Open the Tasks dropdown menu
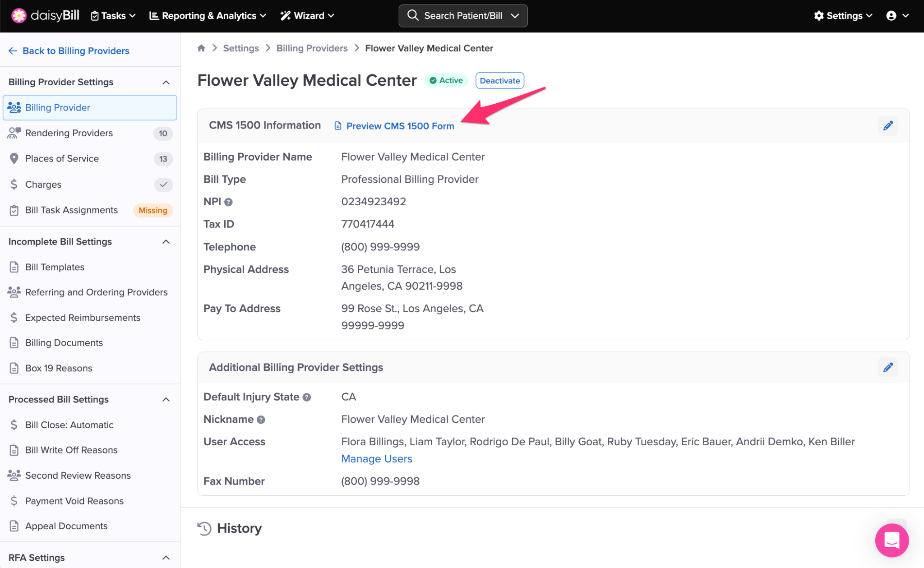 point(113,16)
